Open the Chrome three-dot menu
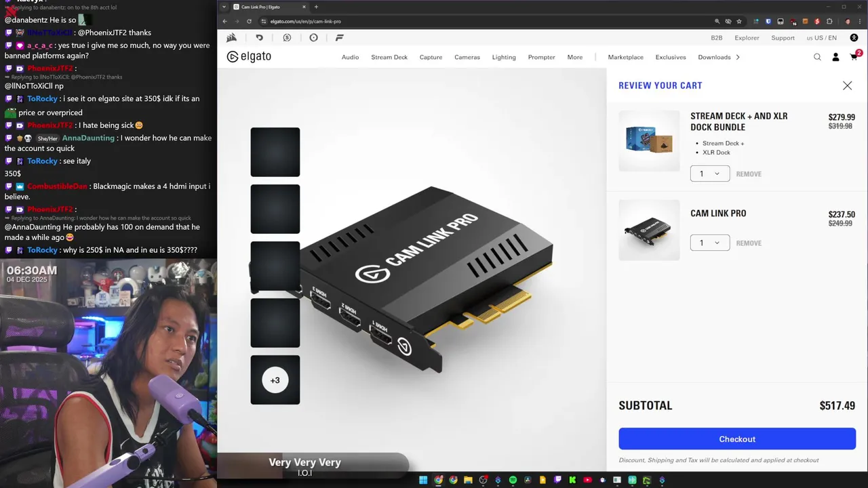Screen dimensions: 868x488 [x=859, y=21]
